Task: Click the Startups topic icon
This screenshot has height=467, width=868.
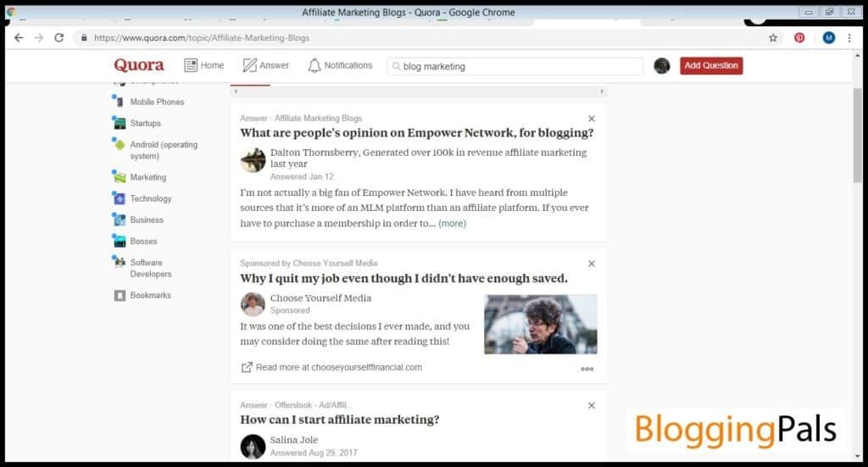Action: click(119, 124)
